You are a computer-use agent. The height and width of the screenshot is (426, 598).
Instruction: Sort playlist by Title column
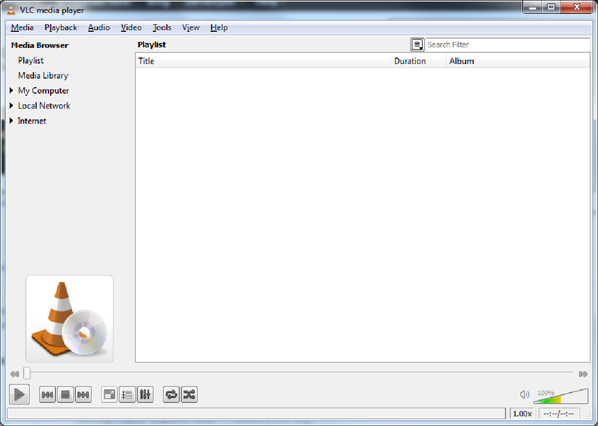263,61
